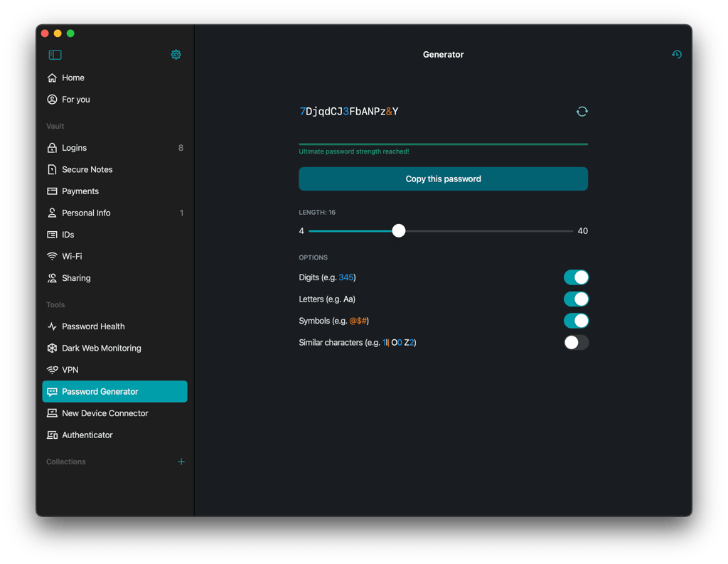Click the Personal Info count 1

(181, 213)
